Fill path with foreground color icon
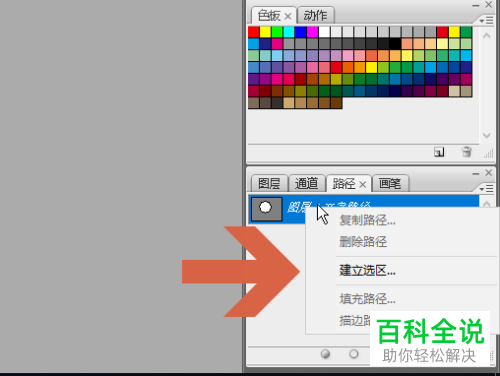Viewport: 500px width, 376px height. tap(325, 354)
